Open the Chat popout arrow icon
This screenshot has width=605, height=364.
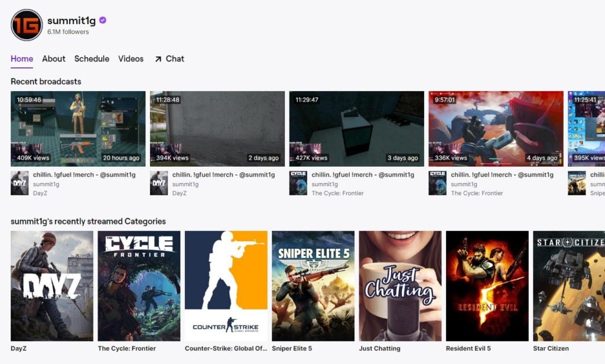coord(158,59)
